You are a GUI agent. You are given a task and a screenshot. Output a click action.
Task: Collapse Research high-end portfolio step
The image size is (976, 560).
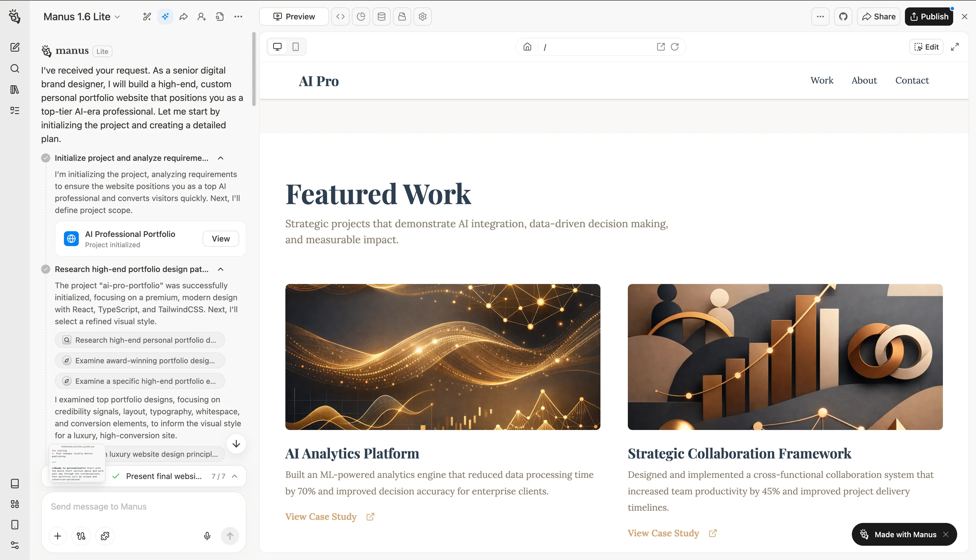tap(221, 269)
